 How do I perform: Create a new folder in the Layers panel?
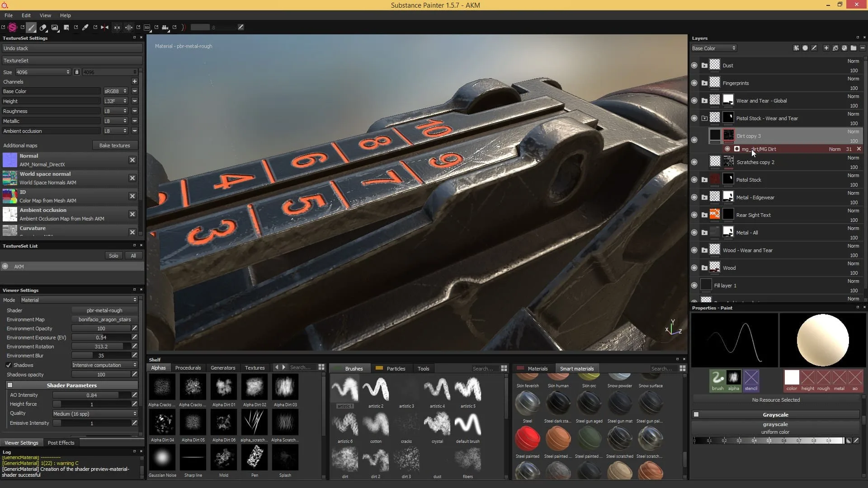click(854, 47)
